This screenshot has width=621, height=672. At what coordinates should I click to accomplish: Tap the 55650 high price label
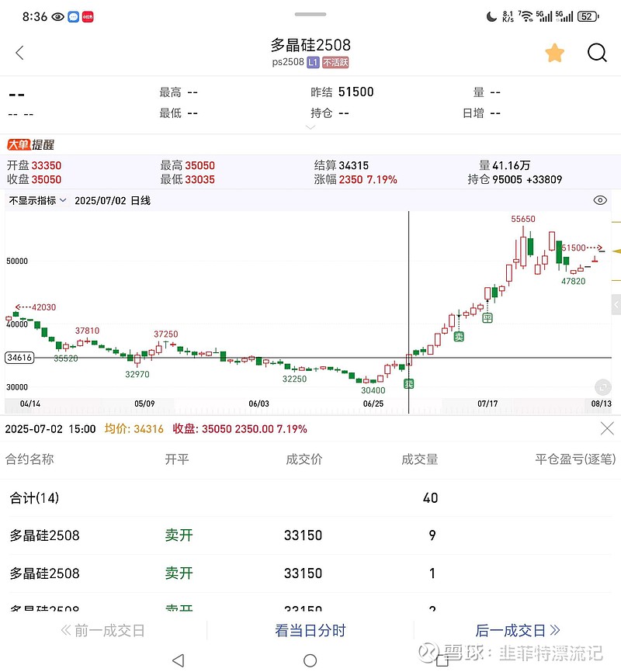pyautogui.click(x=522, y=219)
